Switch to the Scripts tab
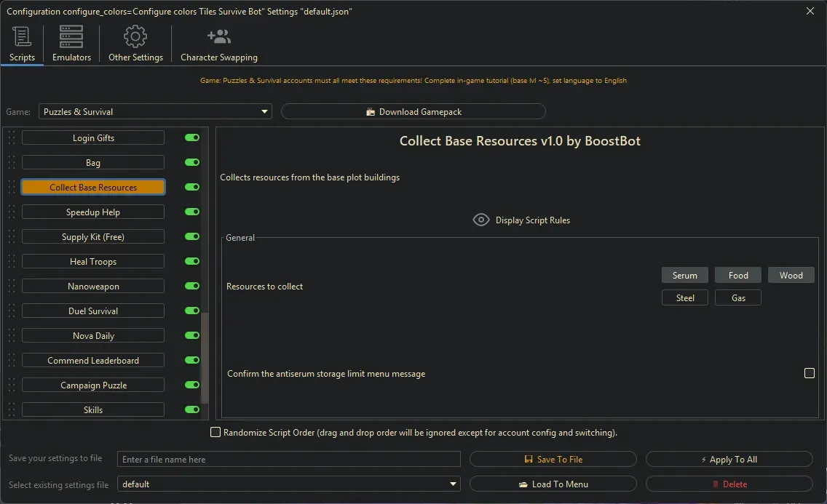The height and width of the screenshot is (504, 827). coord(22,44)
